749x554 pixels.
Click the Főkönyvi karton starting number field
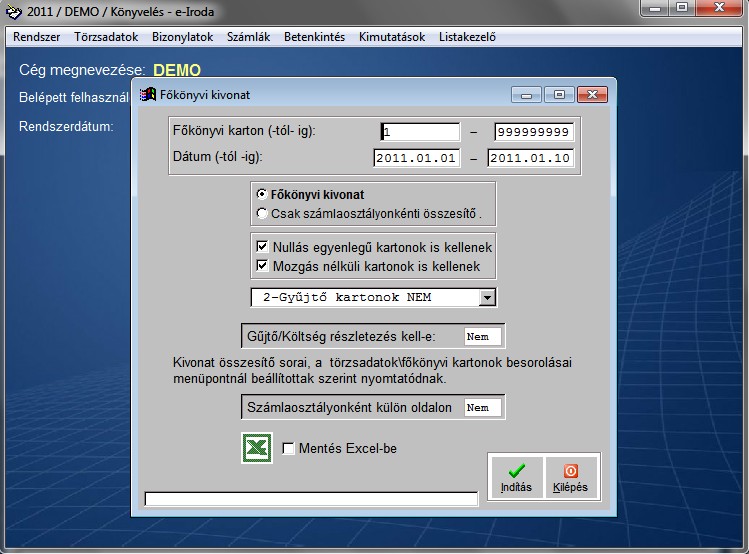[x=420, y=132]
